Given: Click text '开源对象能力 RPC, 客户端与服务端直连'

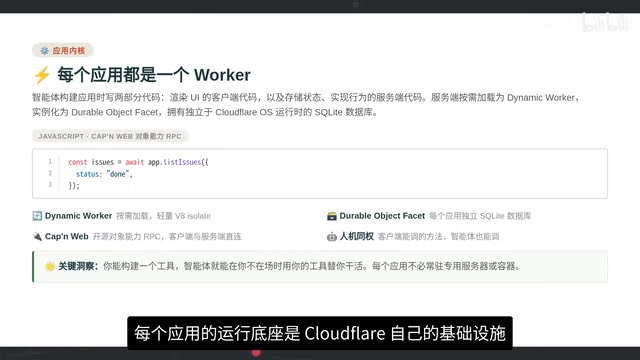Looking at the screenshot, I should tap(167, 236).
